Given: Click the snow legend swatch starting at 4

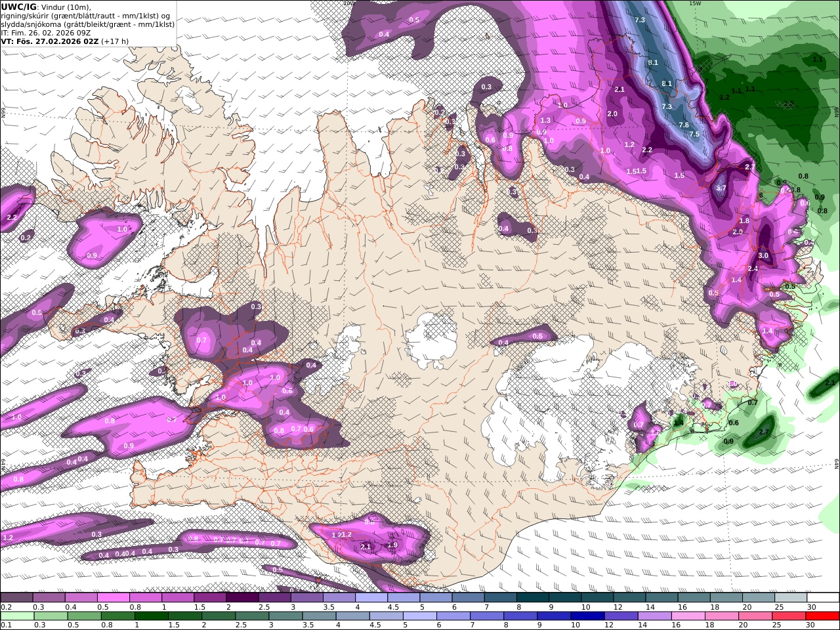Looking at the screenshot, I should click(371, 597).
